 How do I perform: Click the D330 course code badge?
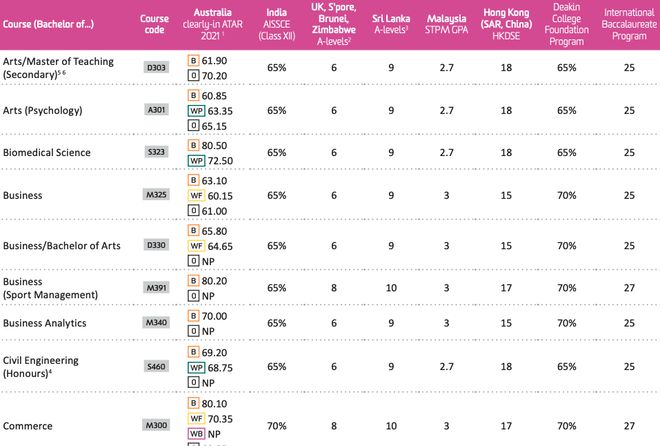(x=156, y=245)
